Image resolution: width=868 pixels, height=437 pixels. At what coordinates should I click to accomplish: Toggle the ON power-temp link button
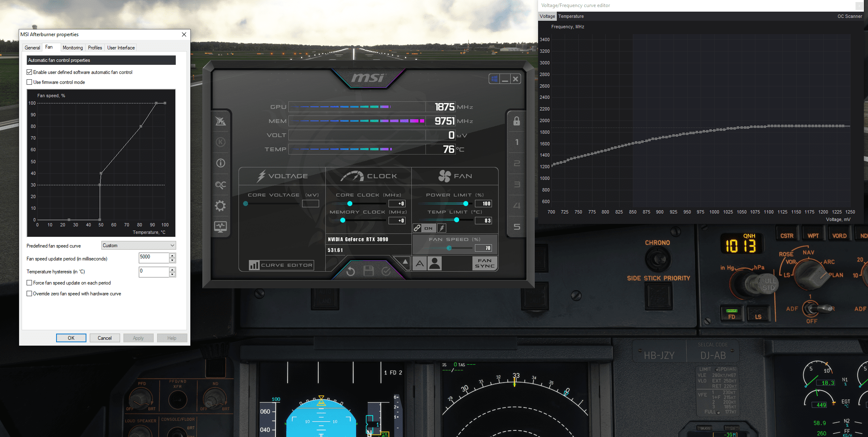[428, 228]
